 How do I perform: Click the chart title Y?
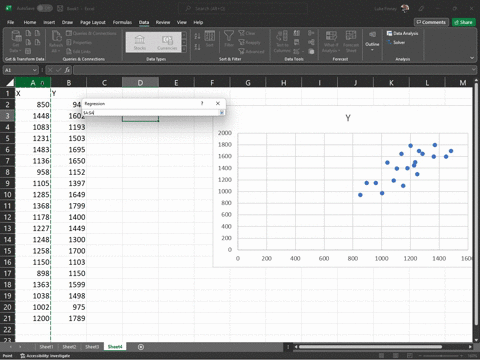point(348,118)
